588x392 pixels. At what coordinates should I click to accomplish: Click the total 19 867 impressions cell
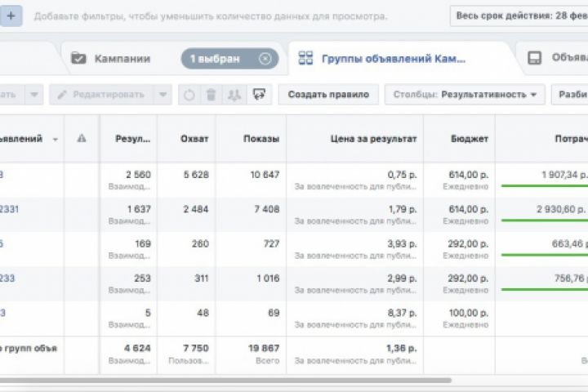pos(264,348)
